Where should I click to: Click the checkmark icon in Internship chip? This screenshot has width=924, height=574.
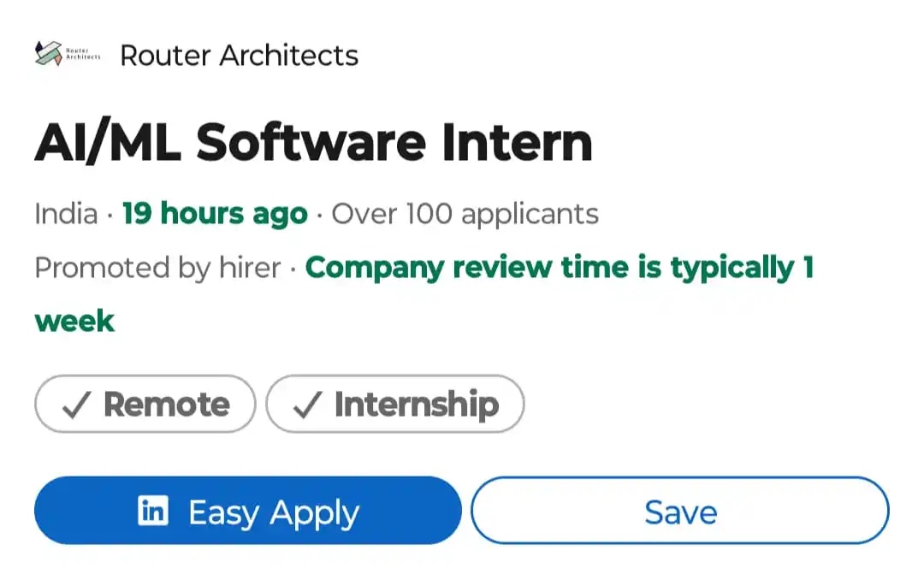(x=306, y=405)
